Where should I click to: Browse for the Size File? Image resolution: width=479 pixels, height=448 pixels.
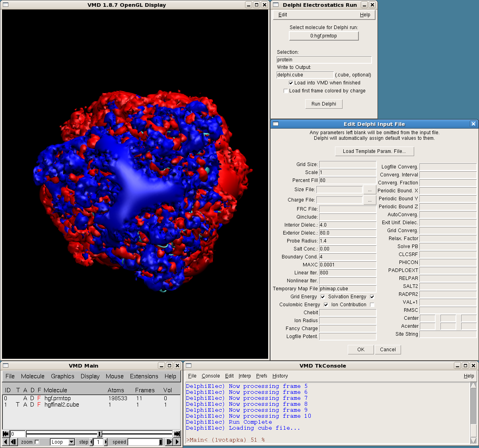(x=370, y=190)
